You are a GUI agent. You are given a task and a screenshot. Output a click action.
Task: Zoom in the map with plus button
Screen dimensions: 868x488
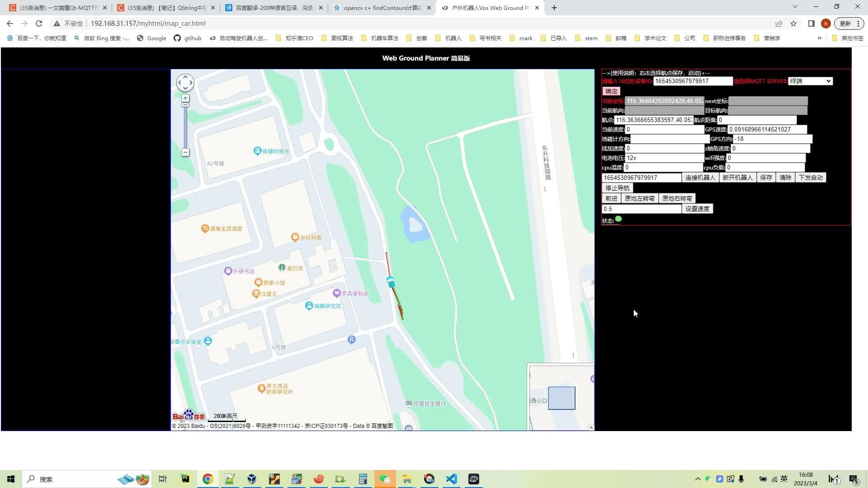[x=185, y=98]
